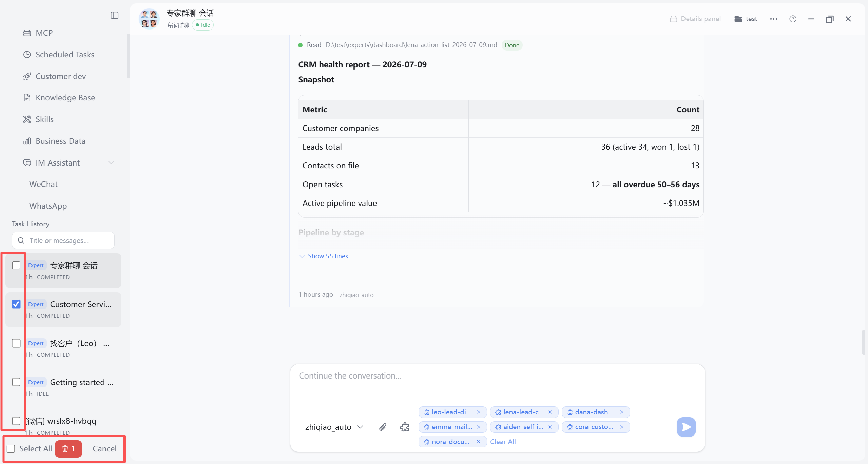This screenshot has width=868, height=464.
Task: Click the Done status badge
Action: coord(512,45)
